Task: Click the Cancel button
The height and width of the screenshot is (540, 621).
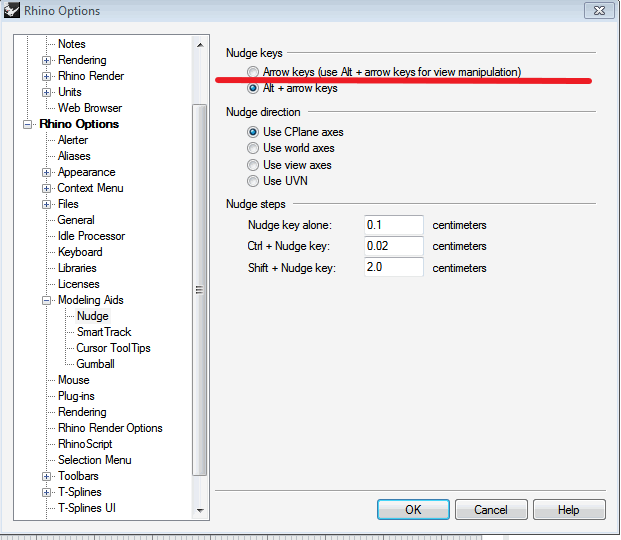Action: [491, 509]
